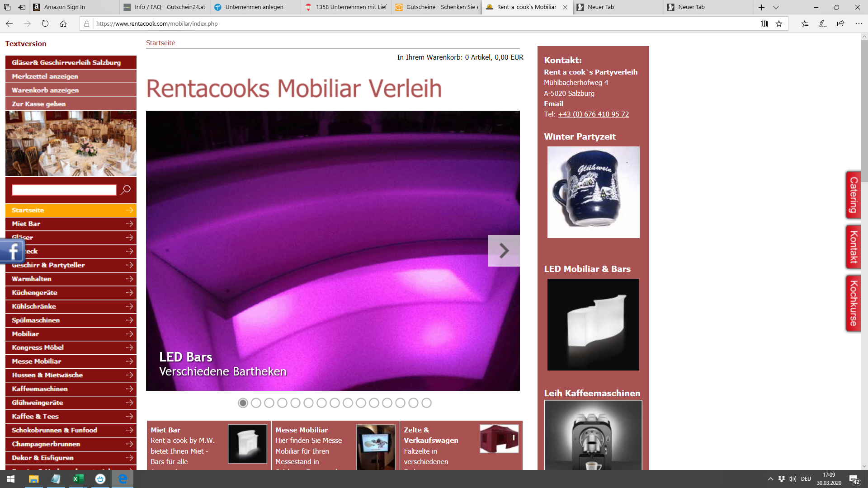
Task: Advance slideshow with next arrow
Action: (504, 251)
